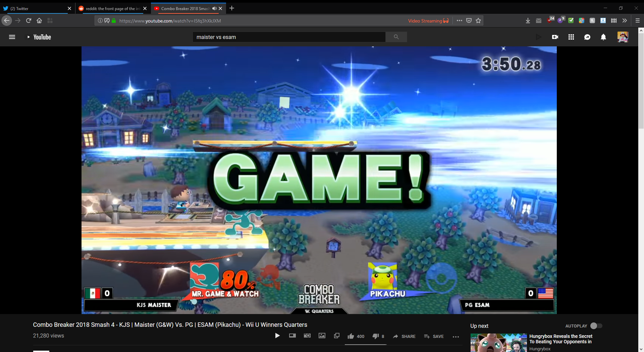Go back to the previous page
The image size is (644, 352).
(7, 20)
